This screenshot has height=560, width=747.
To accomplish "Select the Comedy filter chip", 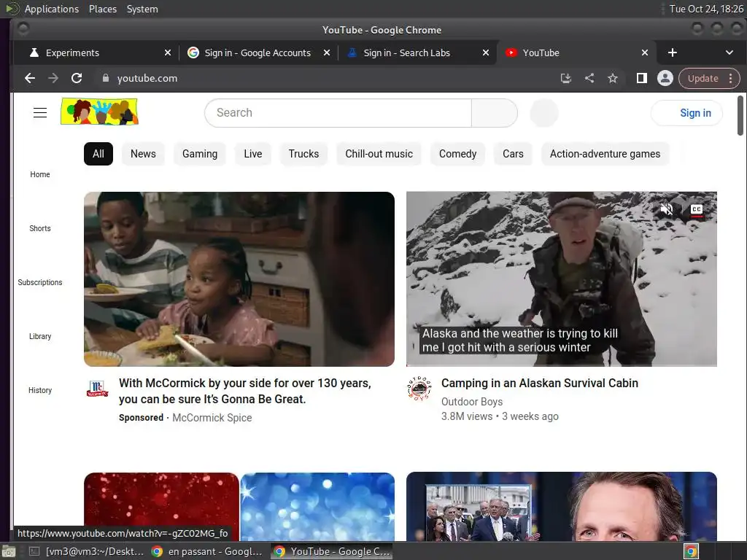I will pos(458,154).
